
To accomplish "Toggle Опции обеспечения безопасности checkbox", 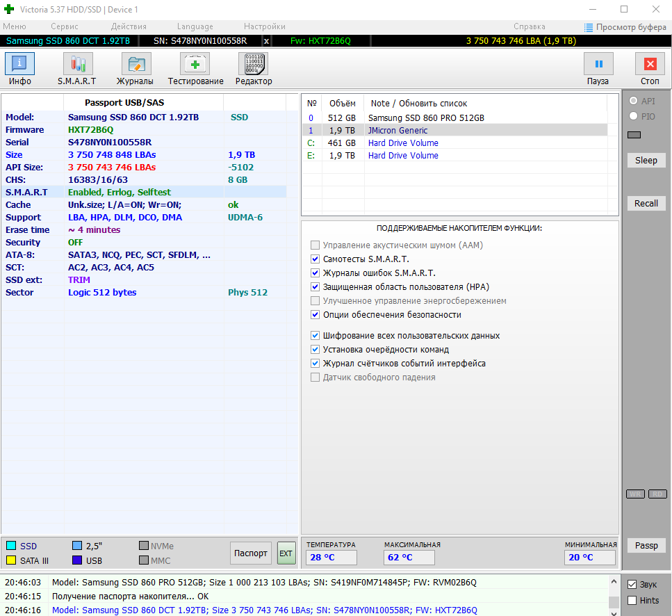I will (315, 315).
